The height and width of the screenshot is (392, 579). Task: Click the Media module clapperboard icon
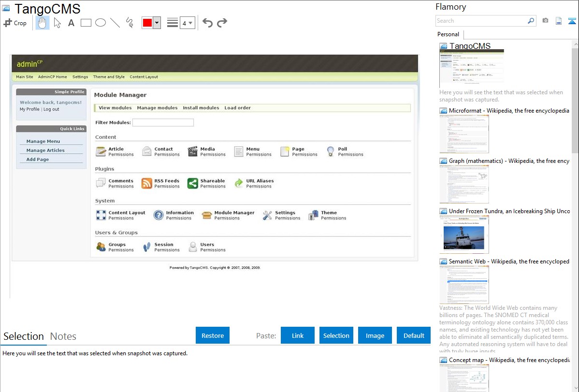point(192,151)
